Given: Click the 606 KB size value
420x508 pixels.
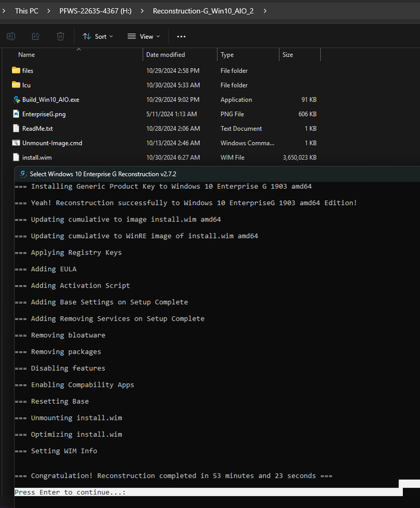Looking at the screenshot, I should [x=308, y=114].
